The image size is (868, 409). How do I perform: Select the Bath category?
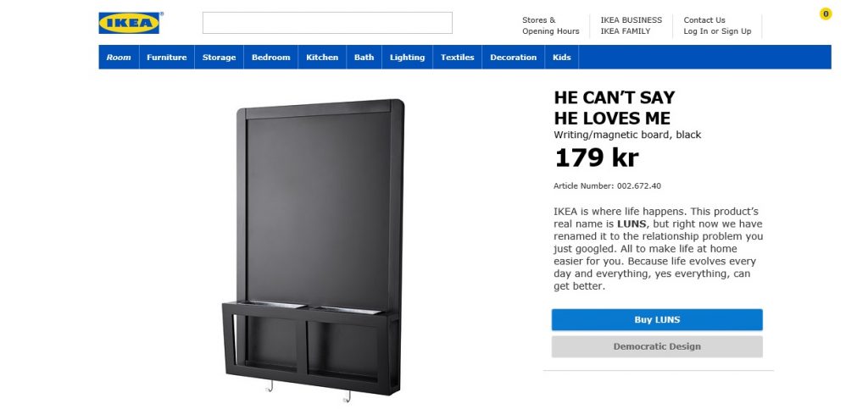(364, 57)
